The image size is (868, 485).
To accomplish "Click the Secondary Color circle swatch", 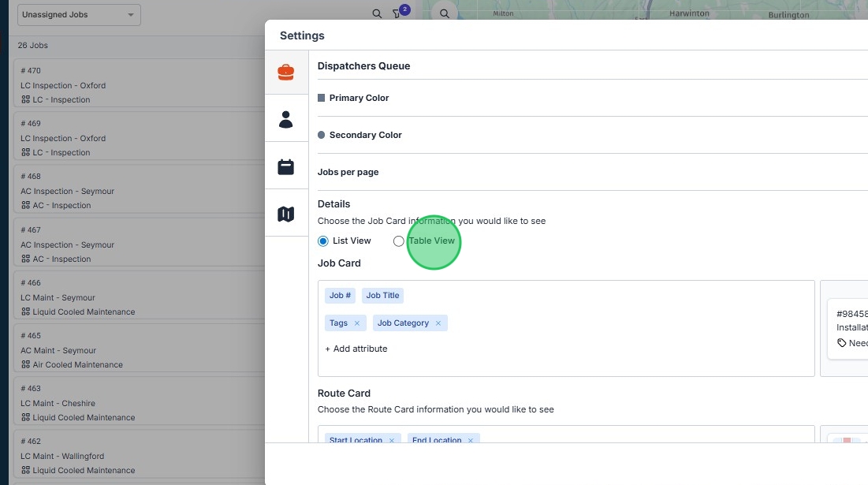I will pos(321,135).
